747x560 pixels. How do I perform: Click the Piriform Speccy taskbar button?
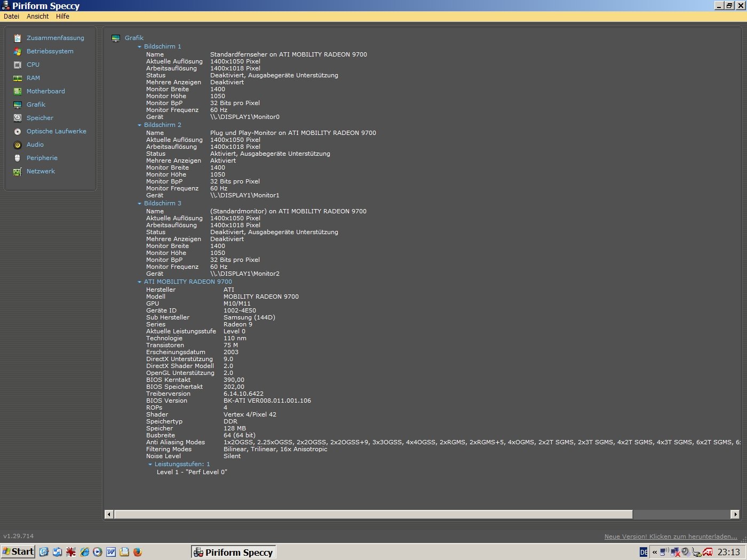[233, 553]
